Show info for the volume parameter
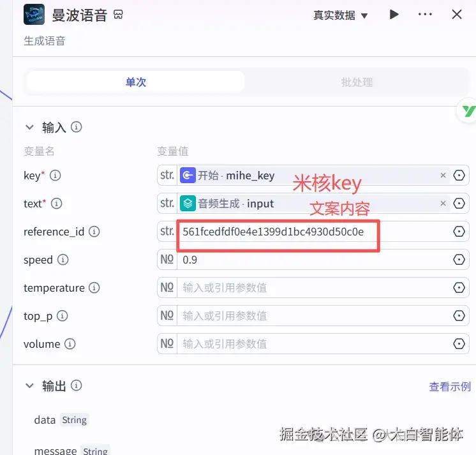The image size is (476, 455). [x=70, y=344]
